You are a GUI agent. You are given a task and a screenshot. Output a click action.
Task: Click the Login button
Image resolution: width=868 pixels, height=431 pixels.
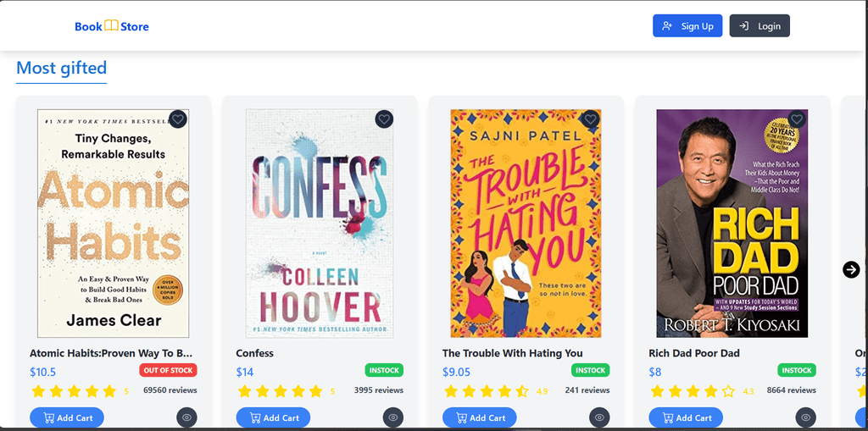pos(759,26)
